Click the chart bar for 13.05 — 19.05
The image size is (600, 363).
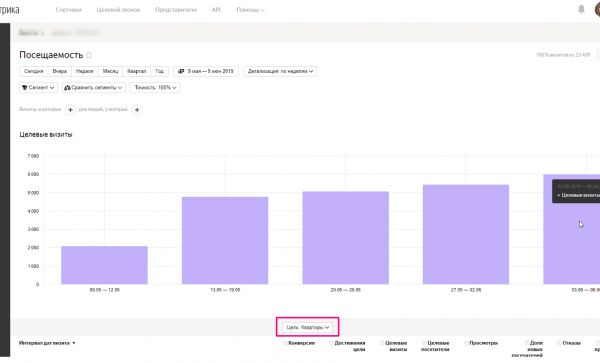[225, 241]
